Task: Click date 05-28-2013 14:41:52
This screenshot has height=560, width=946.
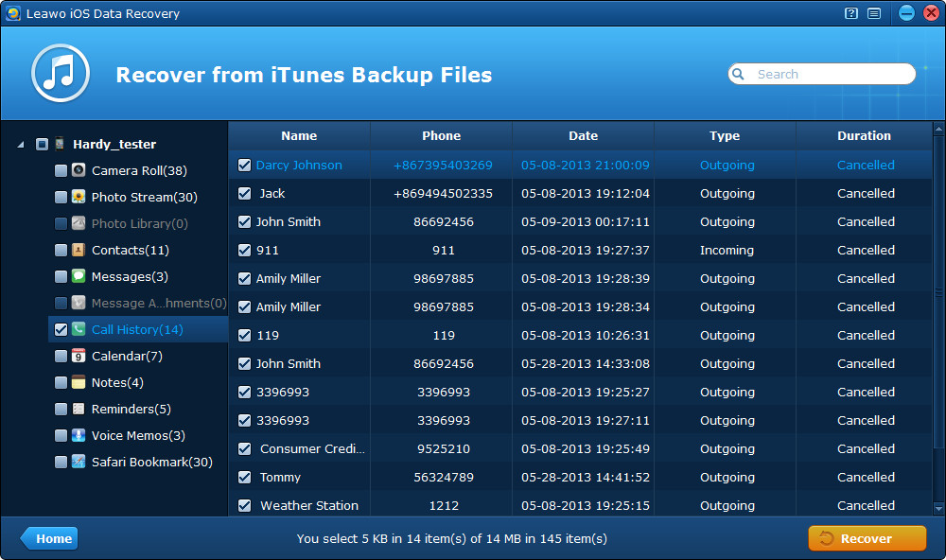Action: (x=586, y=478)
